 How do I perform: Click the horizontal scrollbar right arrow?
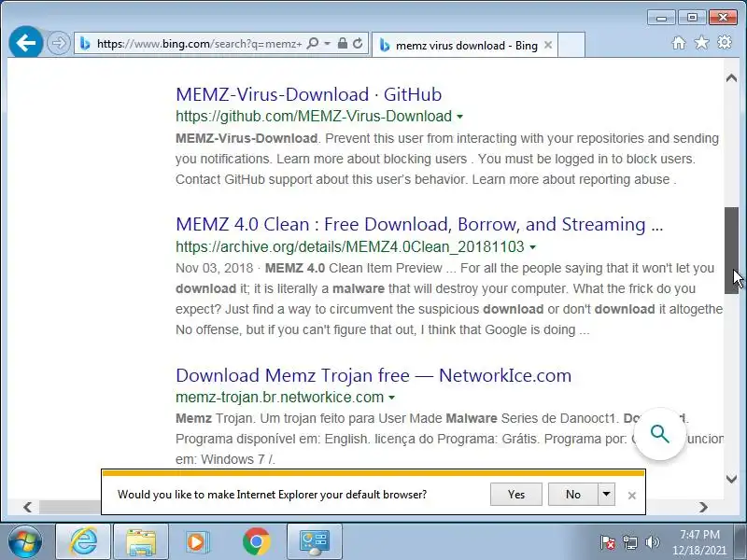point(703,507)
